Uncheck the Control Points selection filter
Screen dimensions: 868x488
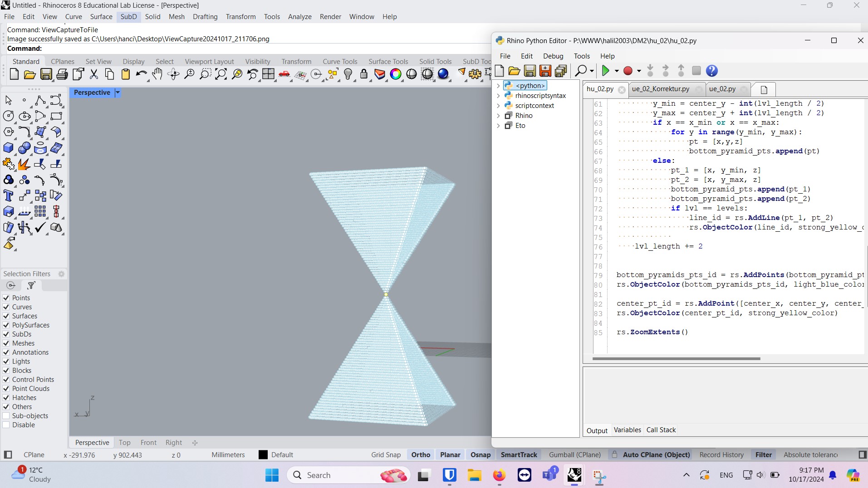(6, 379)
